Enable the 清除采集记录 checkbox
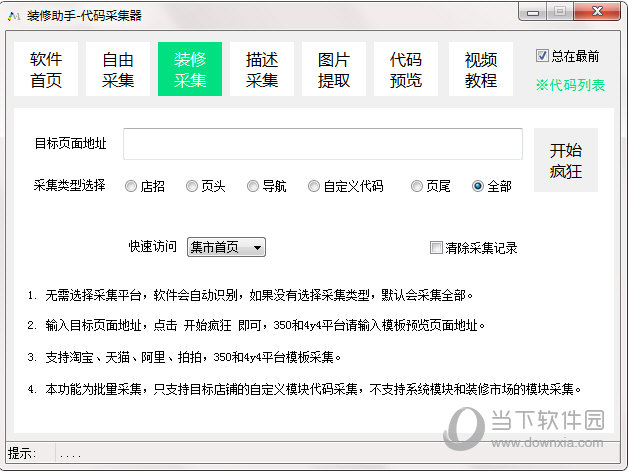The width and height of the screenshot is (628, 472). point(436,248)
